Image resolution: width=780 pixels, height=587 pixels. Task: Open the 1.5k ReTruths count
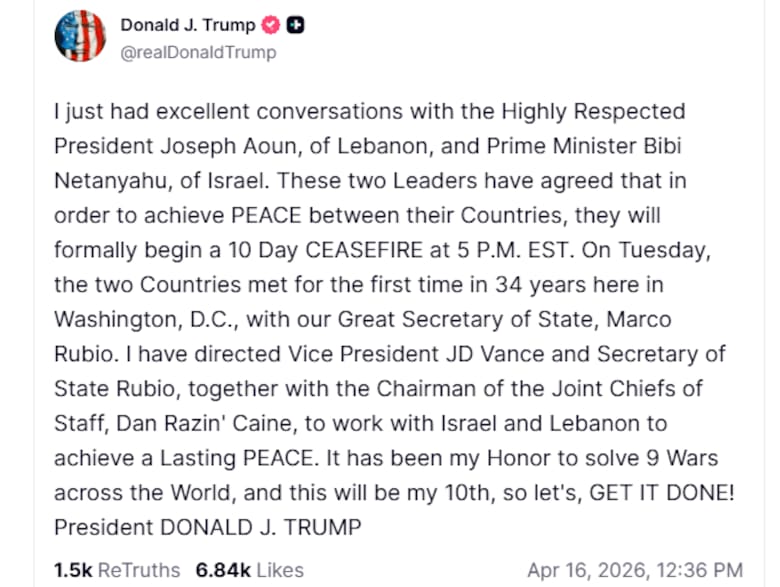(x=72, y=569)
